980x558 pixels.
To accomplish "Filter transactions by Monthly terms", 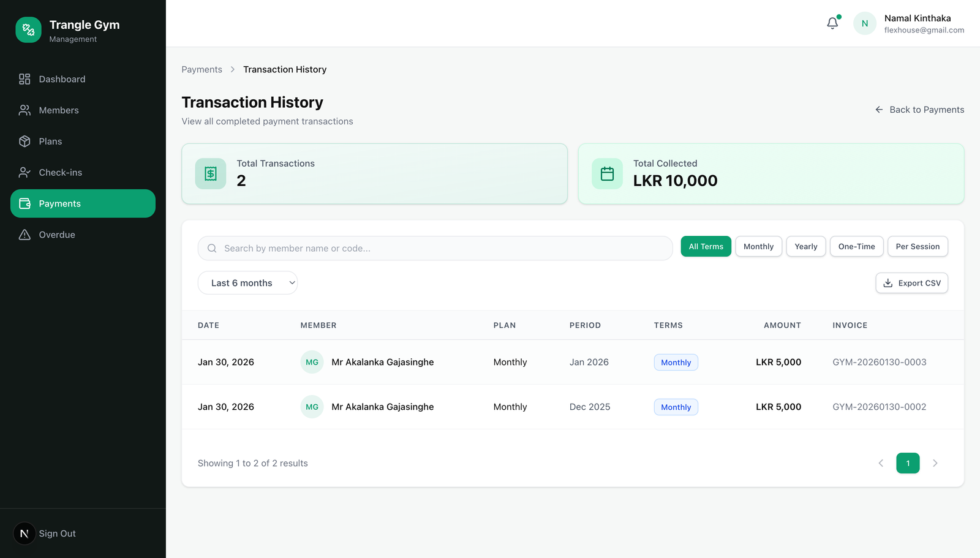I will [x=758, y=246].
